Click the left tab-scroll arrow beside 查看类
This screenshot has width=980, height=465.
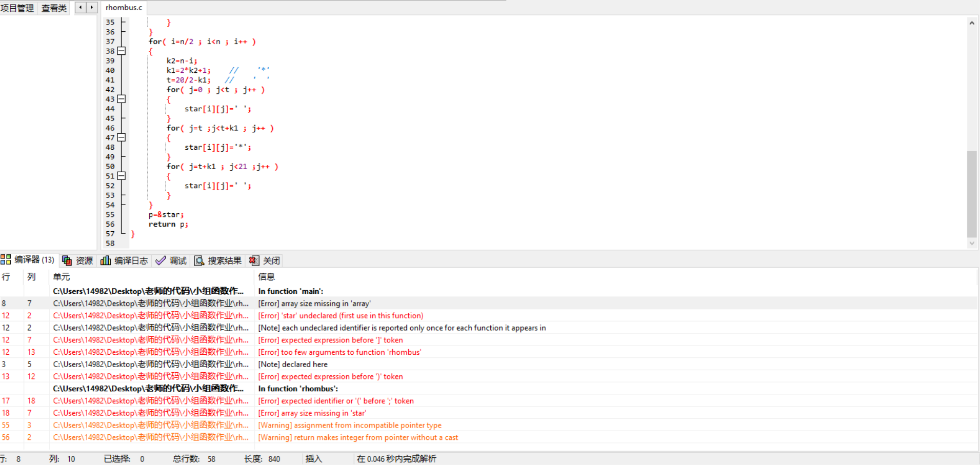(x=81, y=7)
